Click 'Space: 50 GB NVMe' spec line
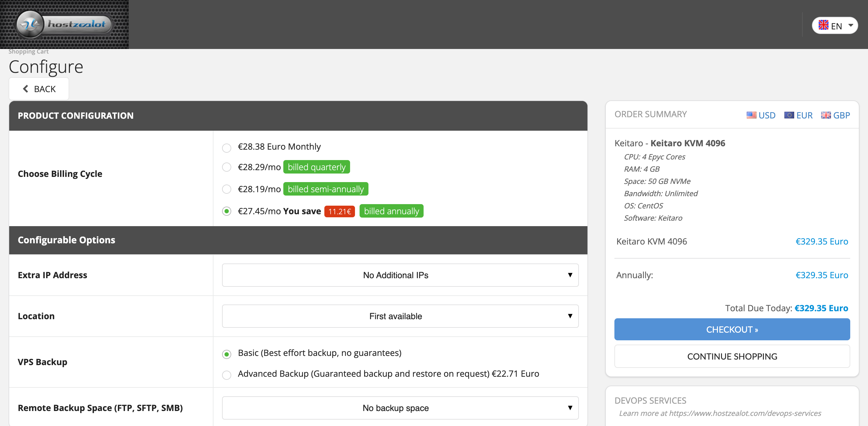Viewport: 868px width, 426px height. tap(657, 181)
